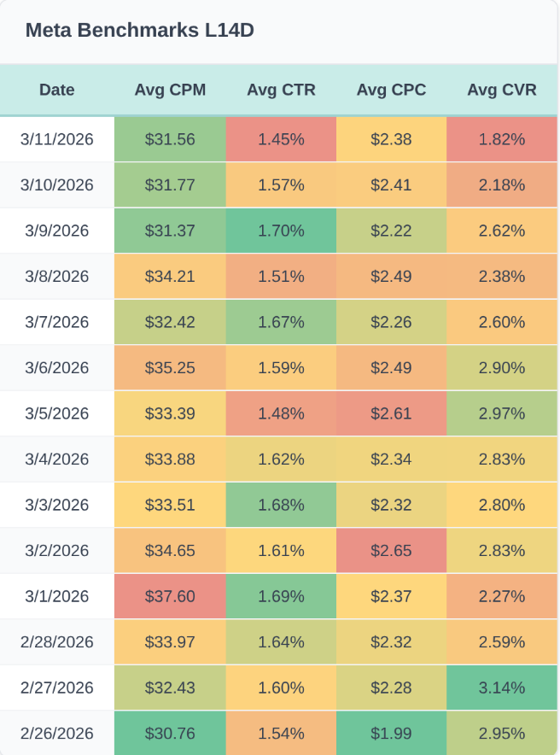This screenshot has width=560, height=755.
Task: Select the Meta Benchmarks L14D title
Action: [140, 31]
